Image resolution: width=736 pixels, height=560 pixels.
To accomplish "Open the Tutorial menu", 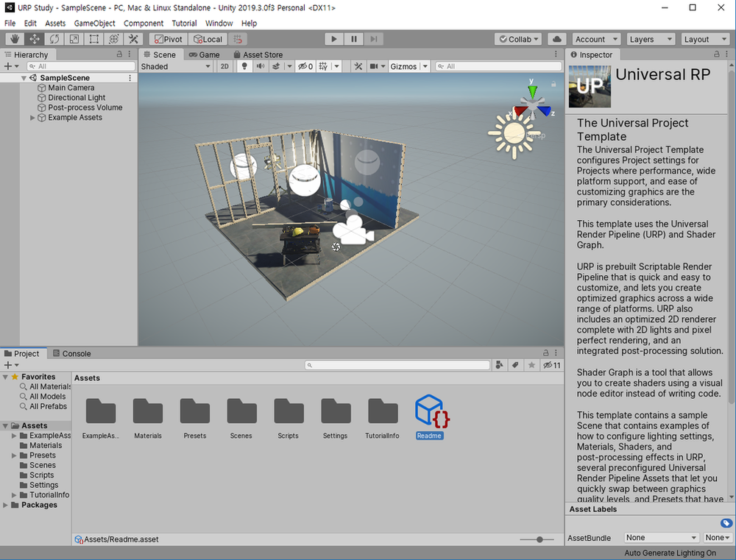I will [x=184, y=23].
